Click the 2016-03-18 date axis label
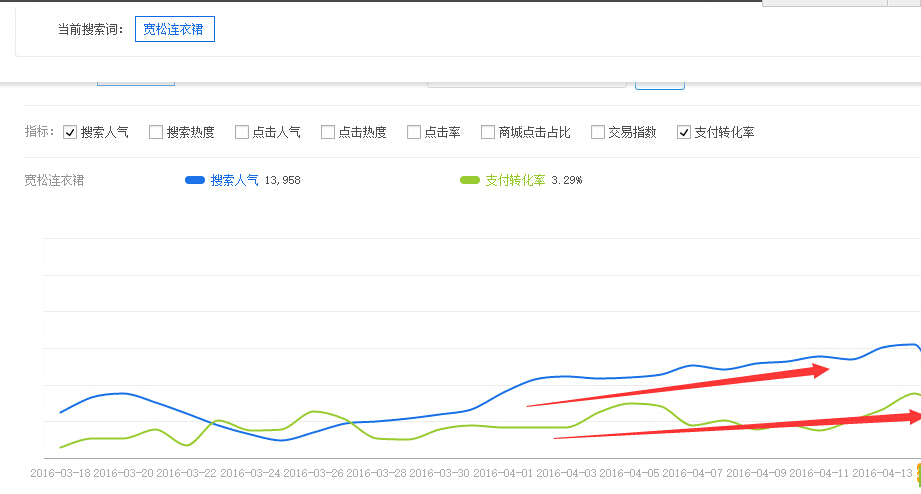This screenshot has height=494, width=921. [x=61, y=472]
